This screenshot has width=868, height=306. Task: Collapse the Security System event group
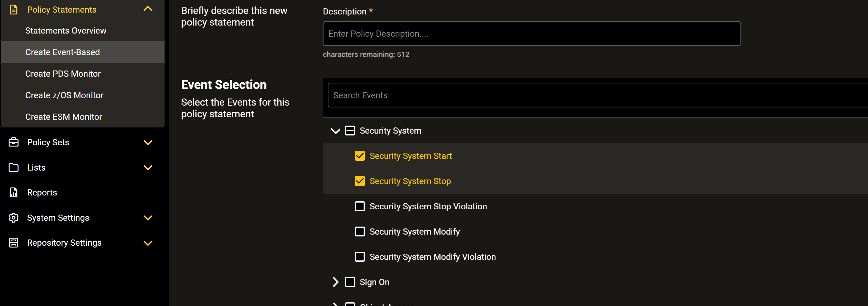(335, 131)
